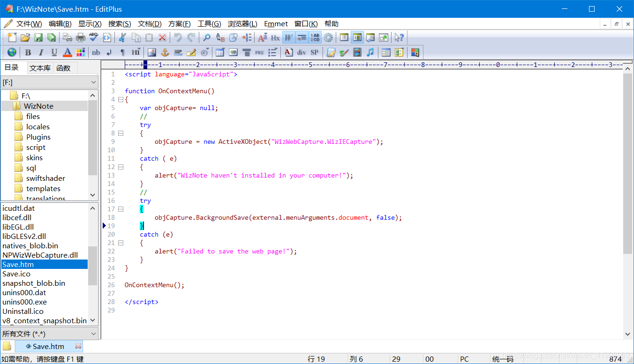Image resolution: width=634 pixels, height=364 pixels.
Task: Toggle Bold formatting
Action: (x=28, y=52)
